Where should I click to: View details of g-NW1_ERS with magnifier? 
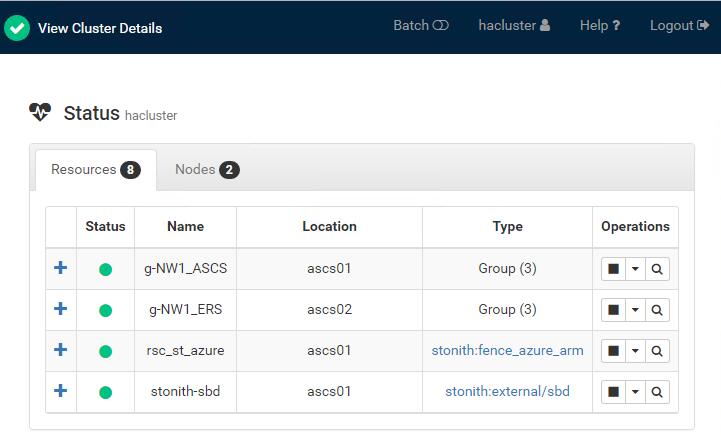[x=657, y=310]
